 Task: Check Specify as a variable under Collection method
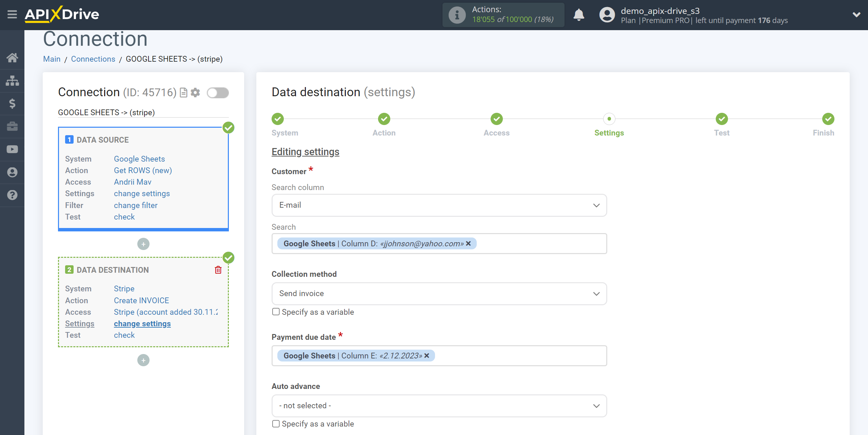(x=276, y=312)
